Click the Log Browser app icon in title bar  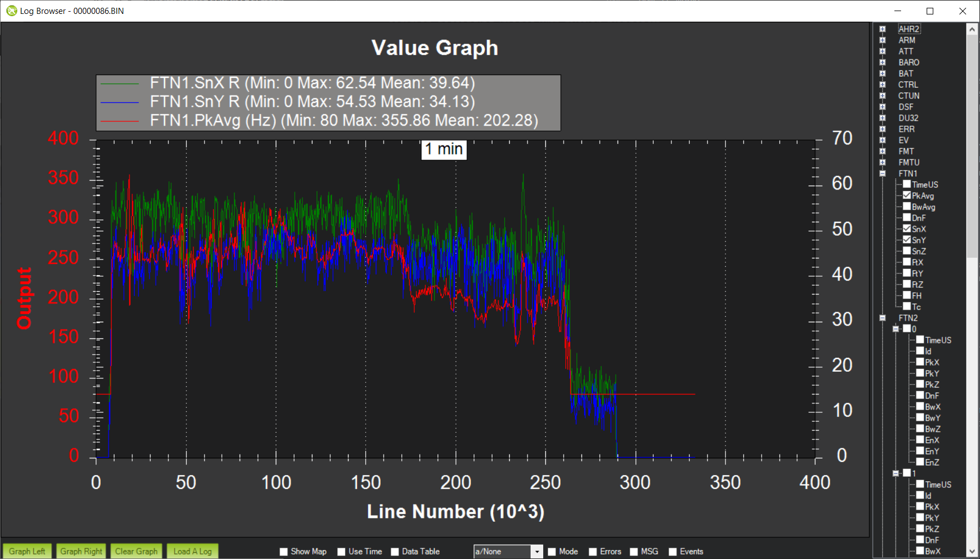coord(11,11)
